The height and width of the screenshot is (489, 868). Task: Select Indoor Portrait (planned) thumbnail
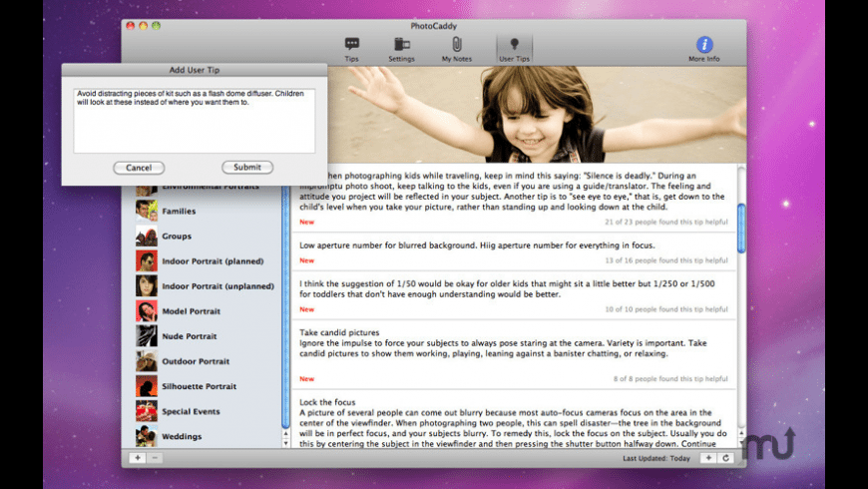point(146,260)
